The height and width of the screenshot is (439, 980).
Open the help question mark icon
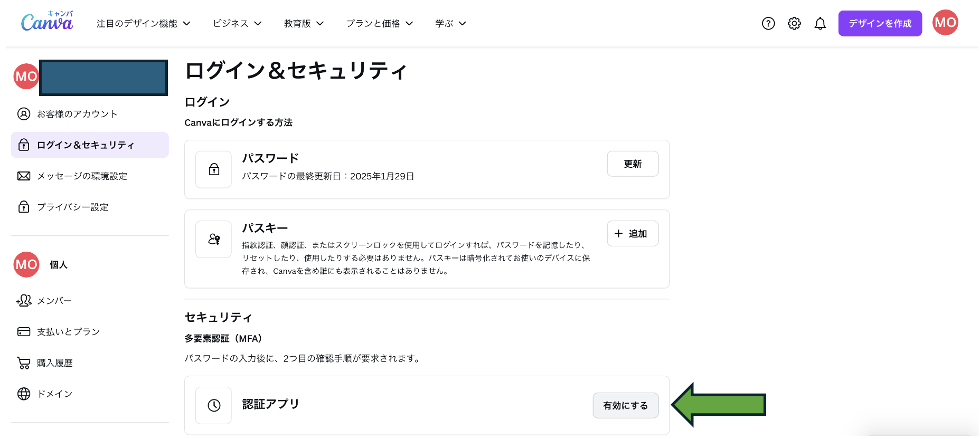click(768, 23)
